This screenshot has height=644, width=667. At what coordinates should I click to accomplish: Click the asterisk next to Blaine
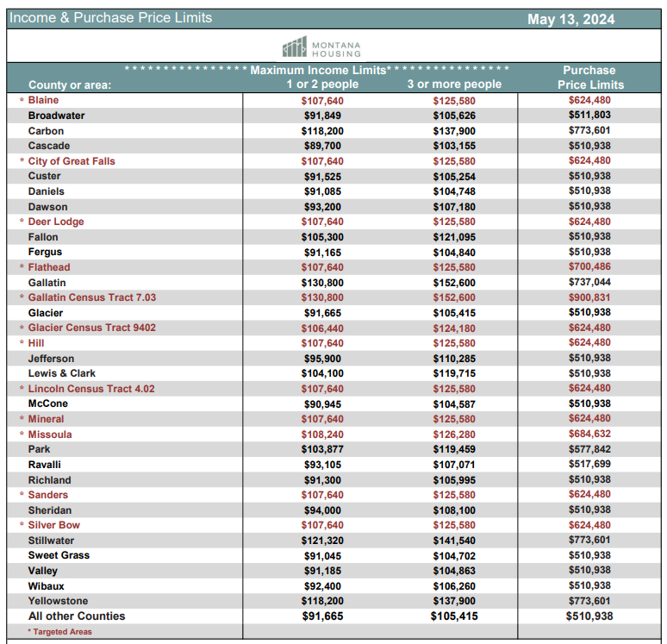click(22, 101)
